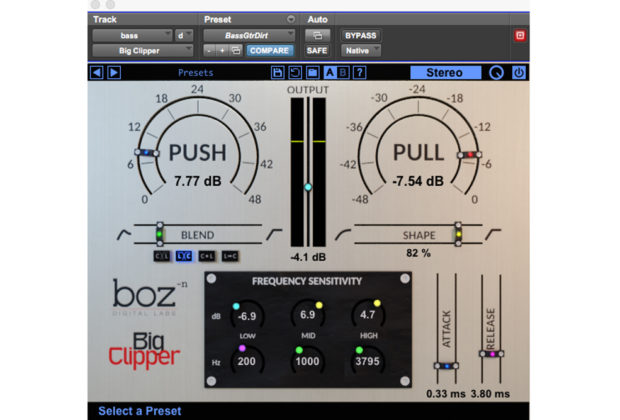This screenshot has width=620, height=420.
Task: Click the automation enable window icon under Auto
Action: pyautogui.click(x=317, y=36)
